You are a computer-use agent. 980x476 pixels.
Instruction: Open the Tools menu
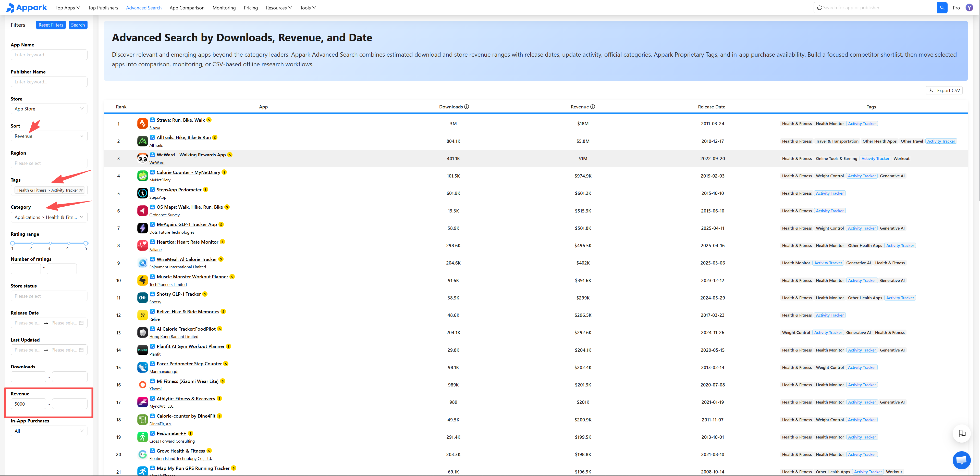point(308,8)
